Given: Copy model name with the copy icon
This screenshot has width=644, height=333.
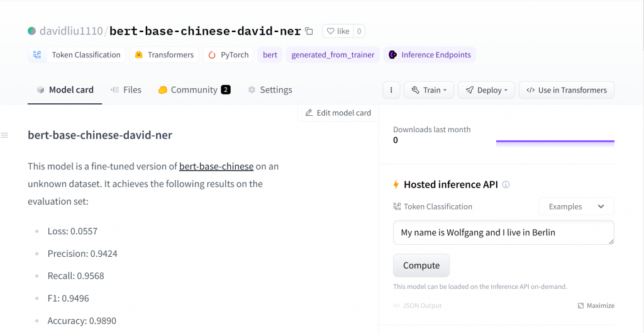Looking at the screenshot, I should tap(309, 31).
